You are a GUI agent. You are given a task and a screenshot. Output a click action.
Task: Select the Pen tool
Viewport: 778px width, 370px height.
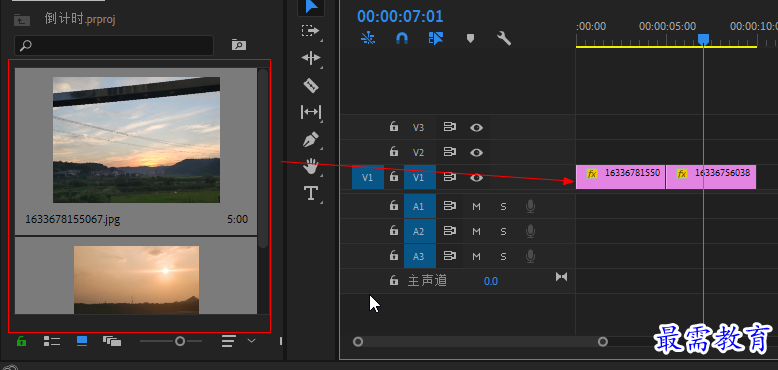coord(311,139)
